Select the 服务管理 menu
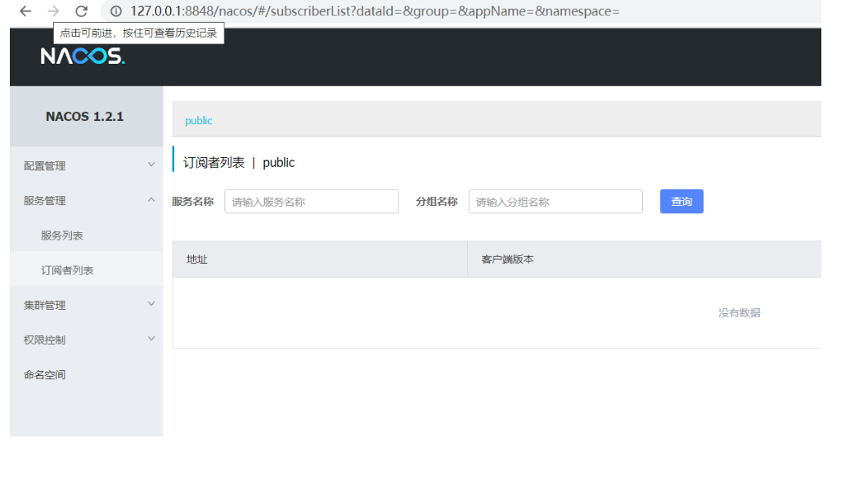 click(x=87, y=200)
